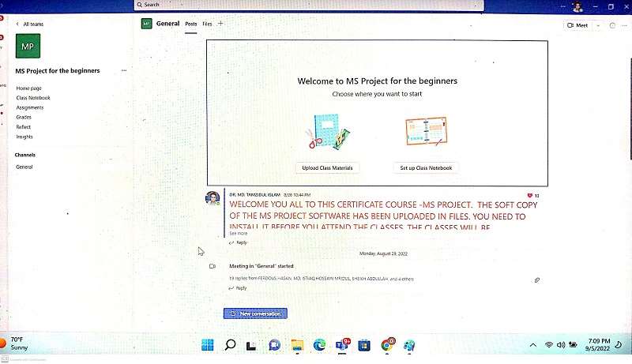Open Insights in sidebar
632x364 pixels.
[24, 137]
